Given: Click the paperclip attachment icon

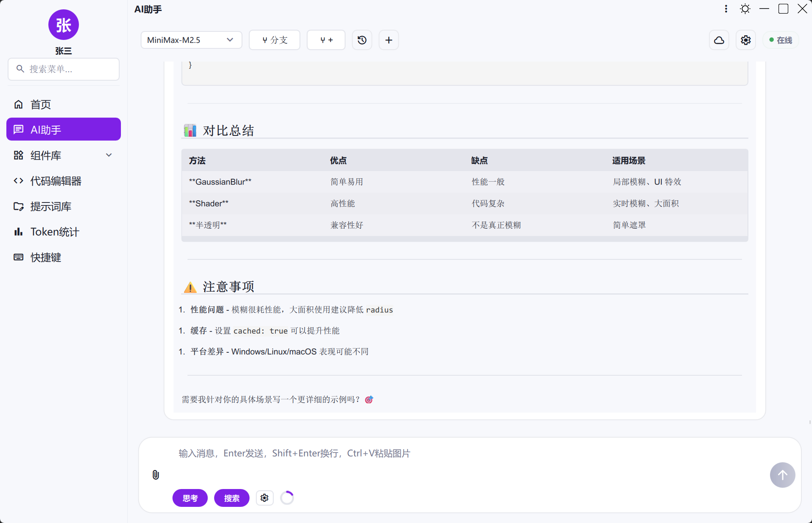Looking at the screenshot, I should click(x=156, y=475).
